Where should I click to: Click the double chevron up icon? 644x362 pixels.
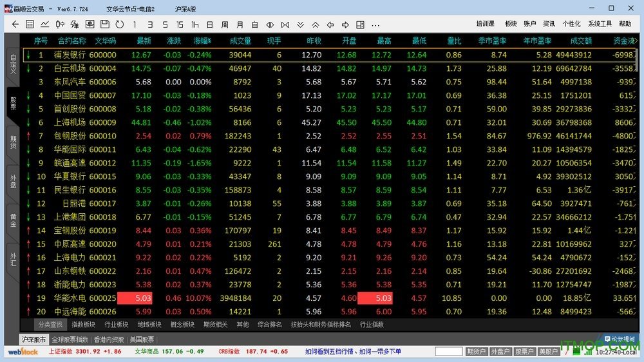pos(315,24)
